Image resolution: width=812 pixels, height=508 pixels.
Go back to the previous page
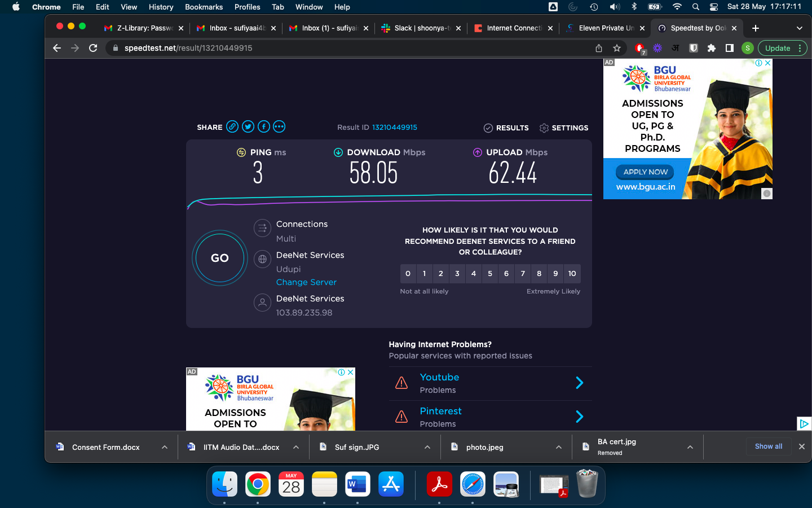57,48
